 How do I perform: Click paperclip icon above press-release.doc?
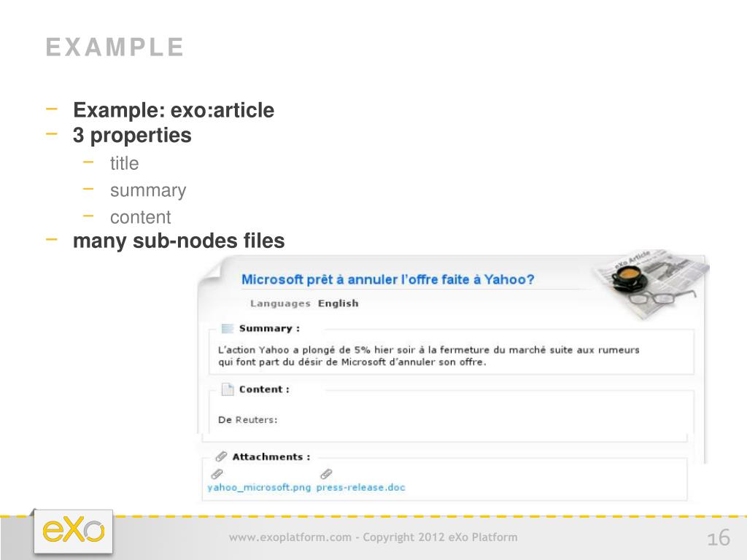click(326, 474)
